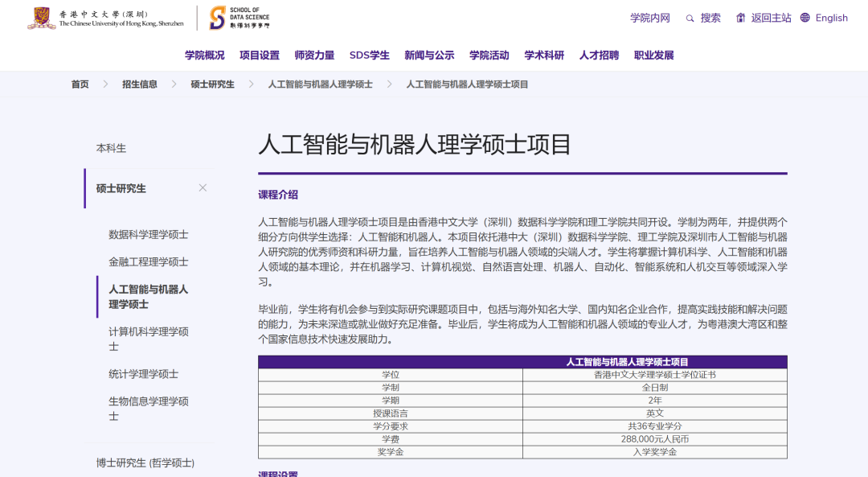
Task: Open the SDS学生 menu
Action: [369, 55]
